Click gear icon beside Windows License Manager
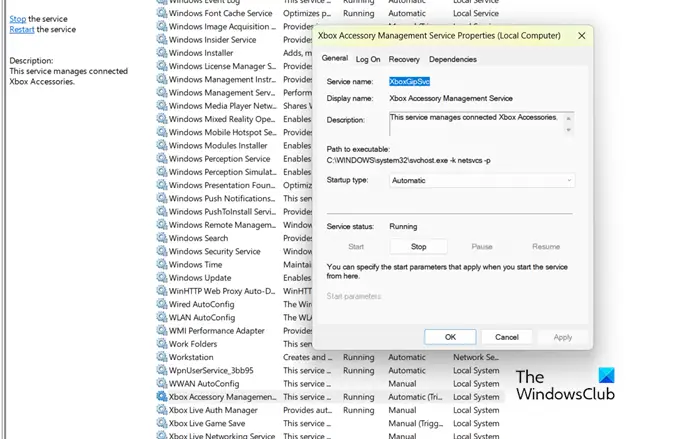This screenshot has height=439, width=700. pyautogui.click(x=161, y=66)
